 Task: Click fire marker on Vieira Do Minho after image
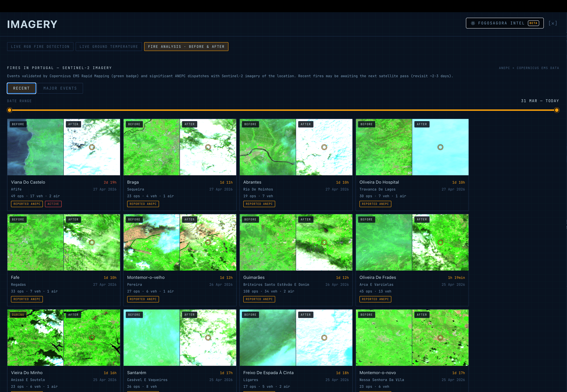[x=92, y=338]
